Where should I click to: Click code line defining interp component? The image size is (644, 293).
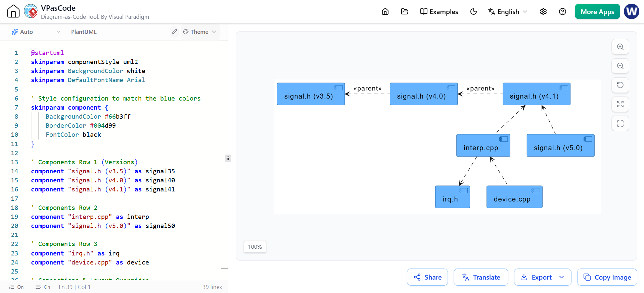click(90, 217)
